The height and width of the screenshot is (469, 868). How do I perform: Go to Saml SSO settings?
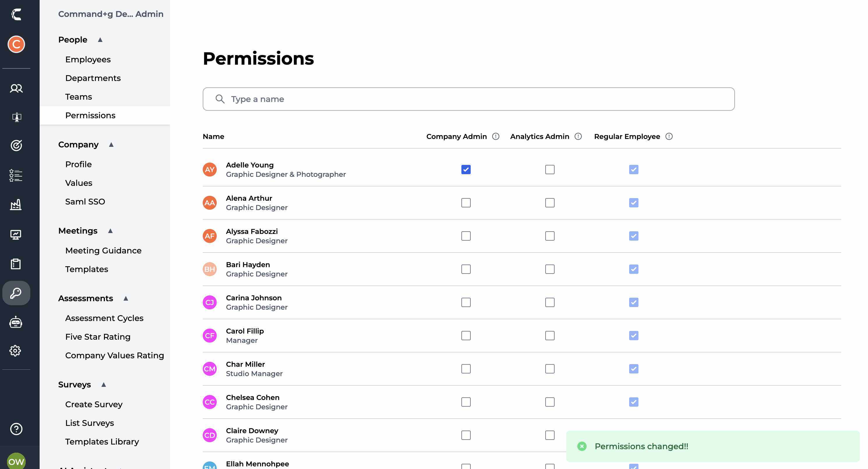tap(85, 202)
